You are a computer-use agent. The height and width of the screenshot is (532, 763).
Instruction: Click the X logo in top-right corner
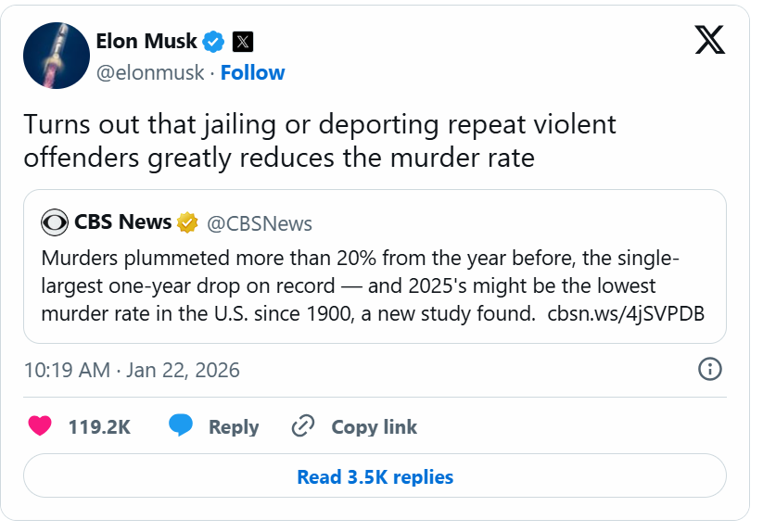(x=710, y=39)
